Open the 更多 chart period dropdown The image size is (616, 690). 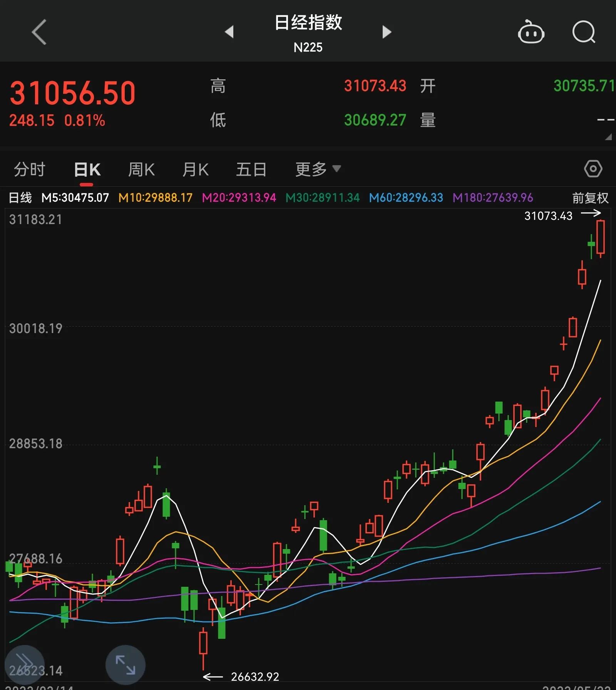coord(316,169)
